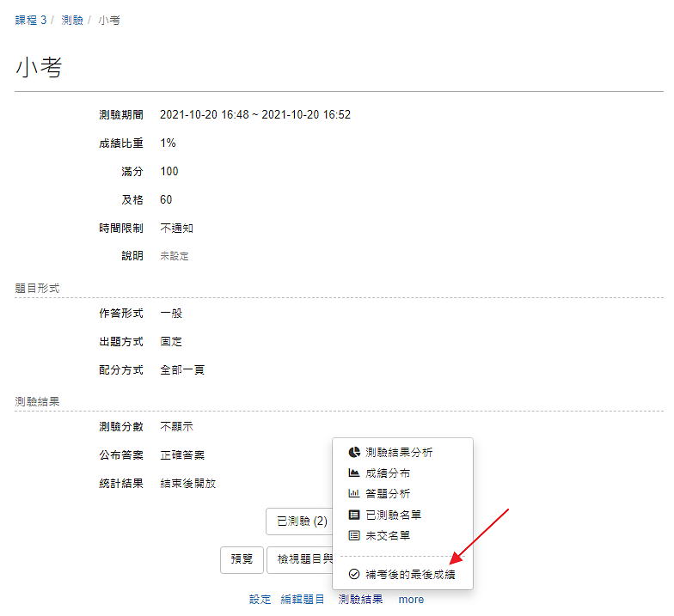Go to 測驗 breadcrumb link

pos(72,20)
